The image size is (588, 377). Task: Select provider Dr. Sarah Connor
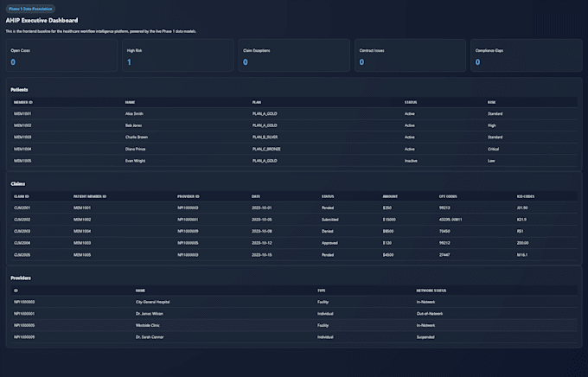150,337
